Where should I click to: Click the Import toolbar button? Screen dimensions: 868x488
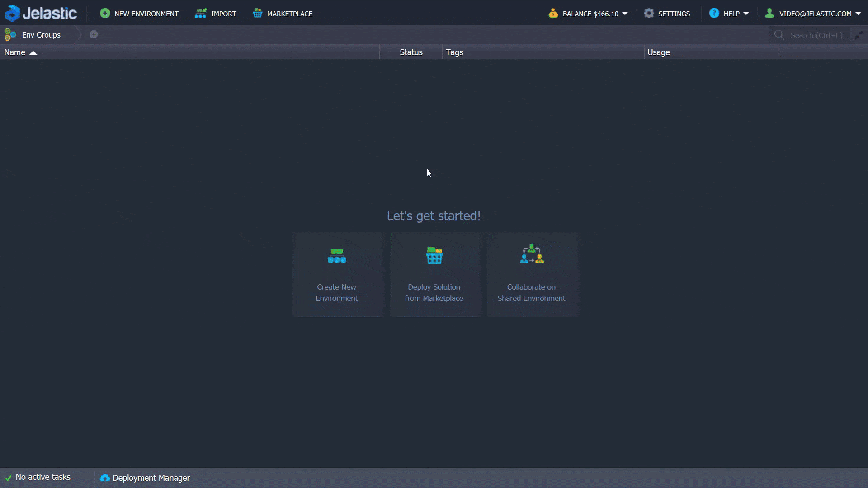(x=216, y=14)
